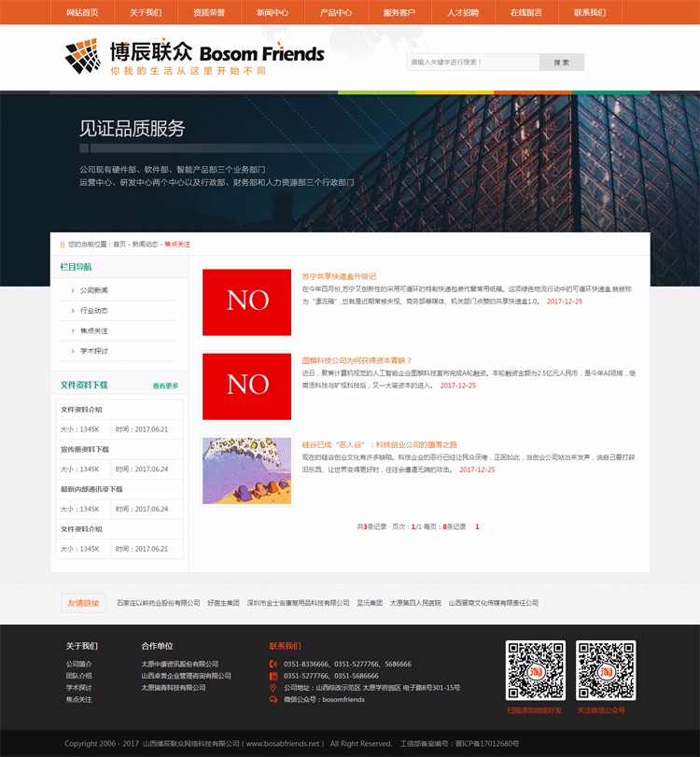Click the location pin icon near 公司地址
Viewport: 700px width, 757px height.
[x=273, y=688]
